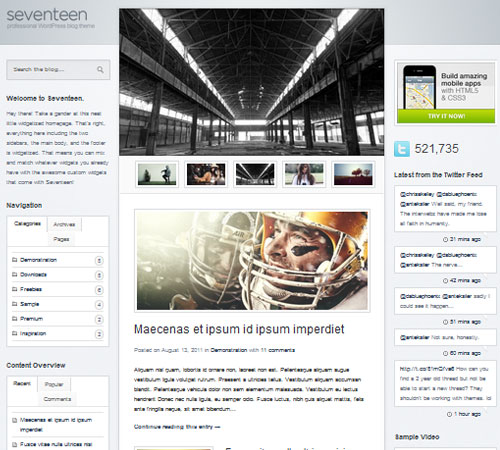Click the Demonstration post count badge
This screenshot has width=500, height=450.
[x=99, y=260]
